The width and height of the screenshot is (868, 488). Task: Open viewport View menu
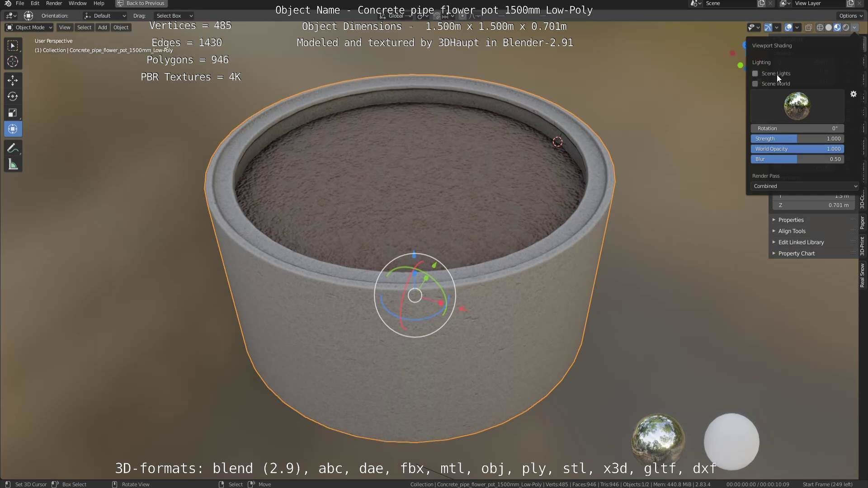pyautogui.click(x=65, y=28)
